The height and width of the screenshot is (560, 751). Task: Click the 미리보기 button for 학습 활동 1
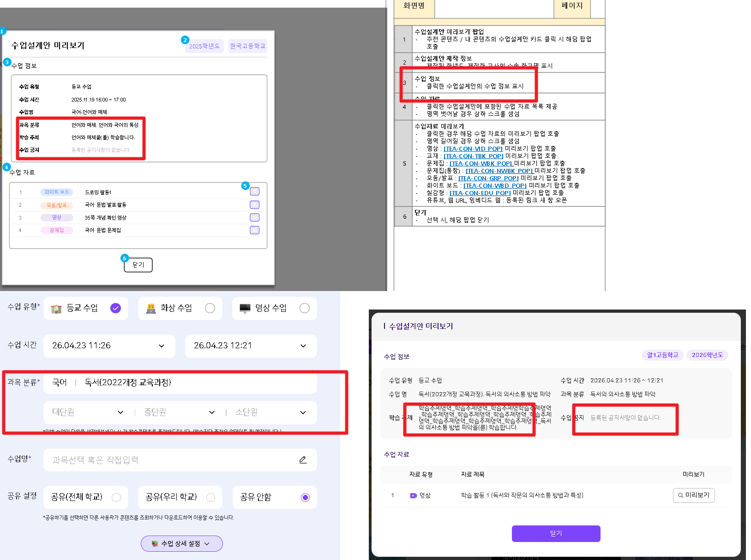(693, 495)
